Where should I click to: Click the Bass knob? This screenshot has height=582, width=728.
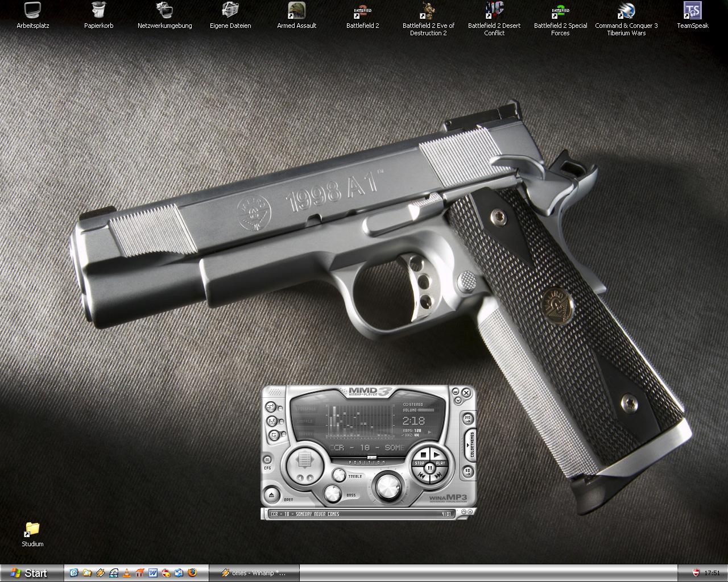(333, 493)
